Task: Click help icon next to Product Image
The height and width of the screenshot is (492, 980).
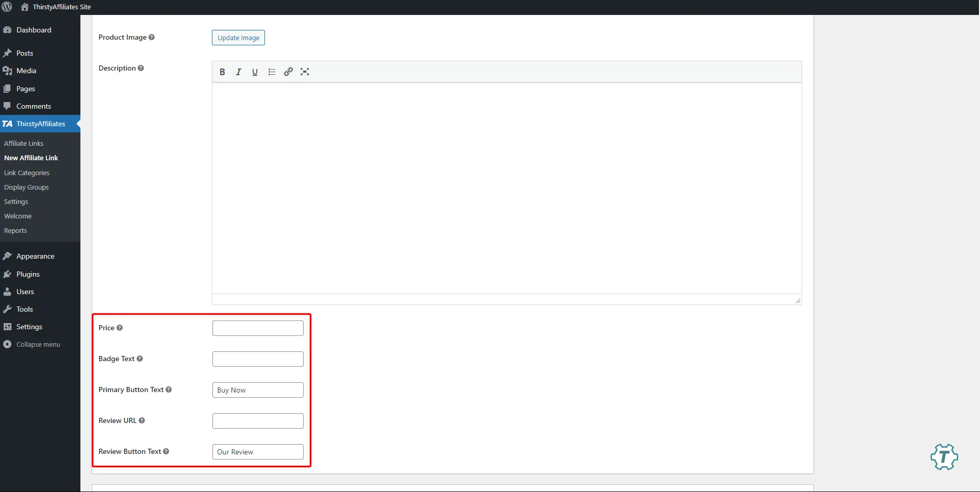Action: pyautogui.click(x=152, y=37)
